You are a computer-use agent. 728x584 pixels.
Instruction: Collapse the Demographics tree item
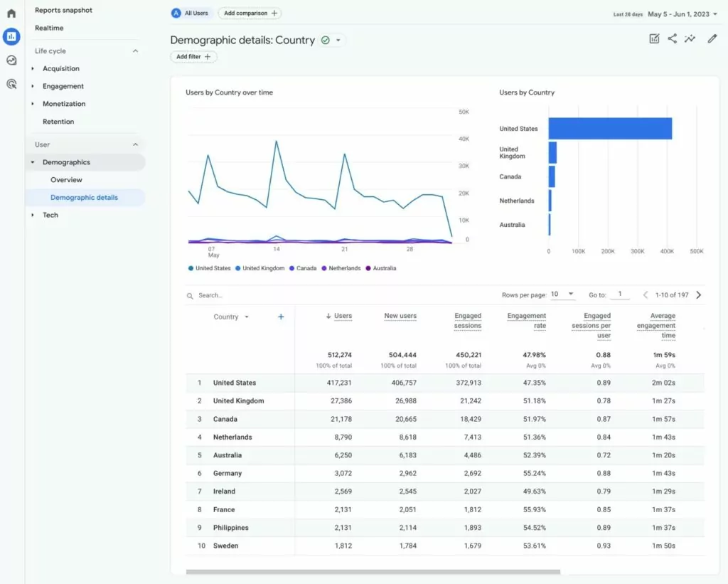pos(33,162)
